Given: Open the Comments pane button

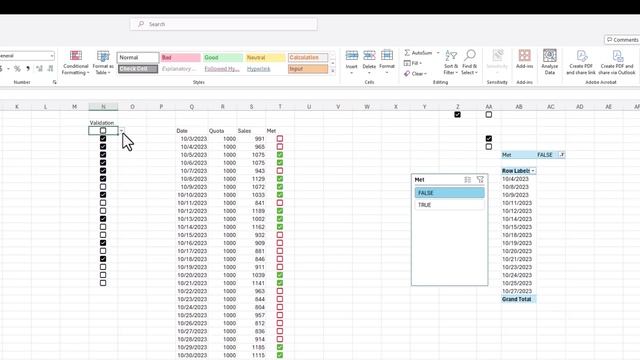Looking at the screenshot, I should [622, 40].
